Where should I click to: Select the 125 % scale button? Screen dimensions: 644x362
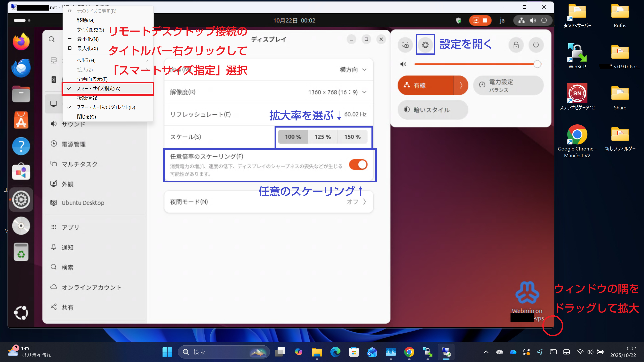point(323,137)
